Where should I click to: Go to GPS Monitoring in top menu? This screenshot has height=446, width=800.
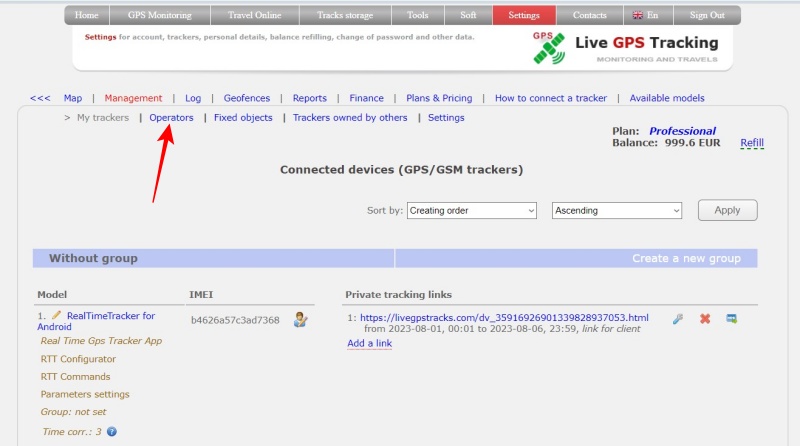tap(158, 16)
